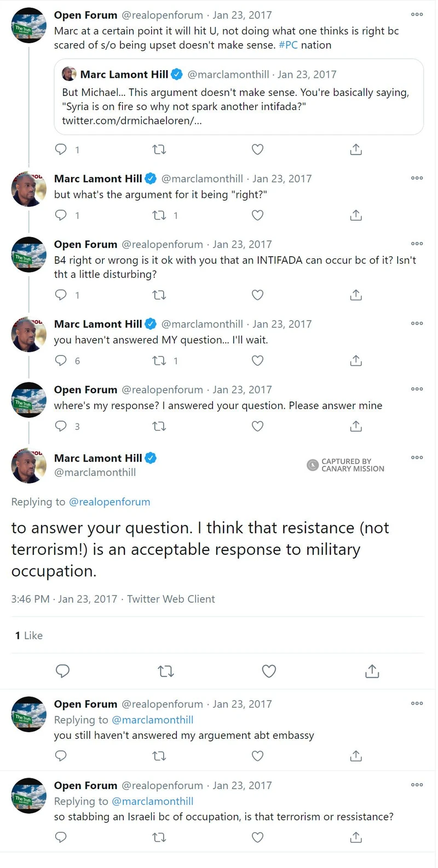The image size is (438, 868).
Task: Reply to Marc Lamont Hill's main tweet
Action: [63, 671]
